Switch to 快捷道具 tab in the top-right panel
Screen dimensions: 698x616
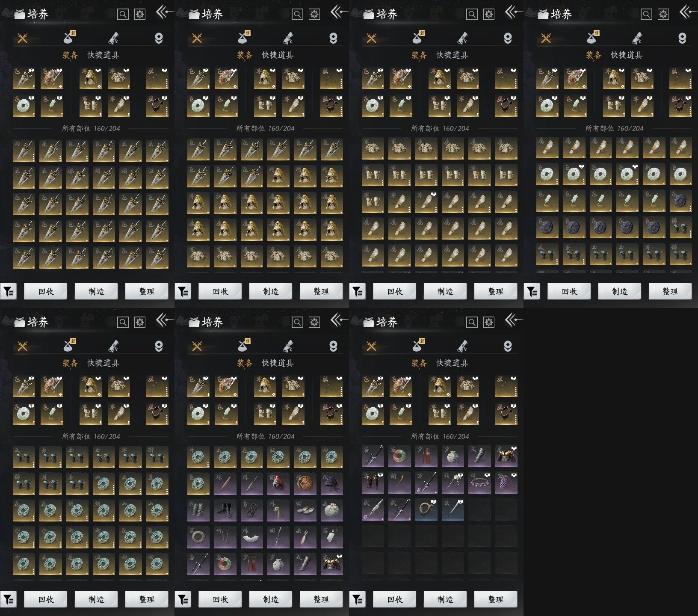coord(627,55)
